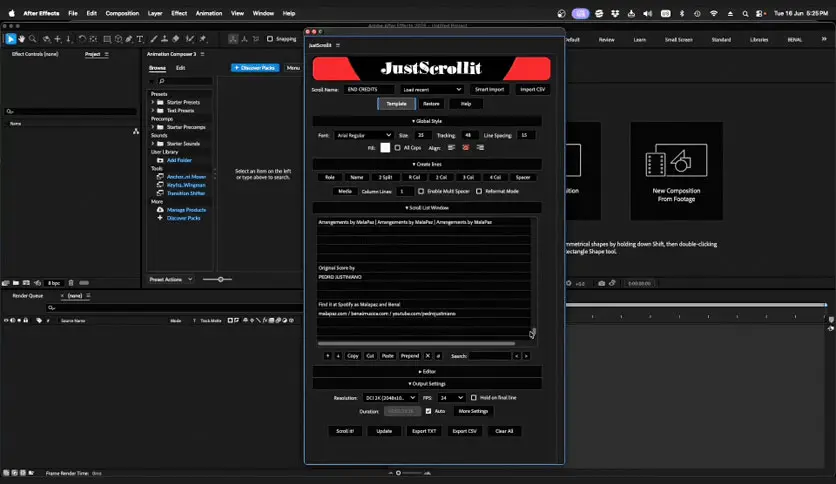Click the Scroll Name input field
The height and width of the screenshot is (484, 836).
tap(369, 90)
